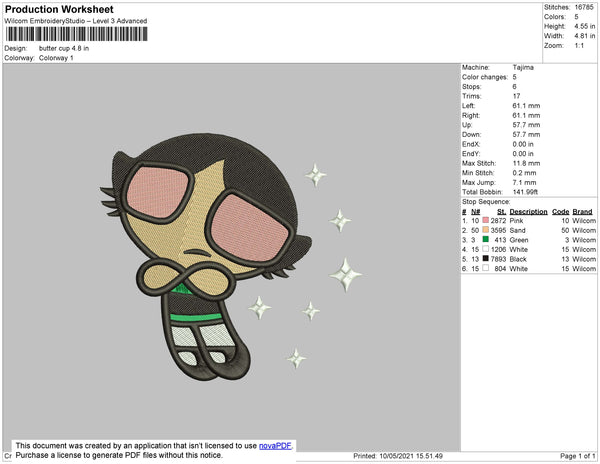Click the Max Stitch value '11.8 mm'
Image resolution: width=600 pixels, height=464 pixels.
526,163
